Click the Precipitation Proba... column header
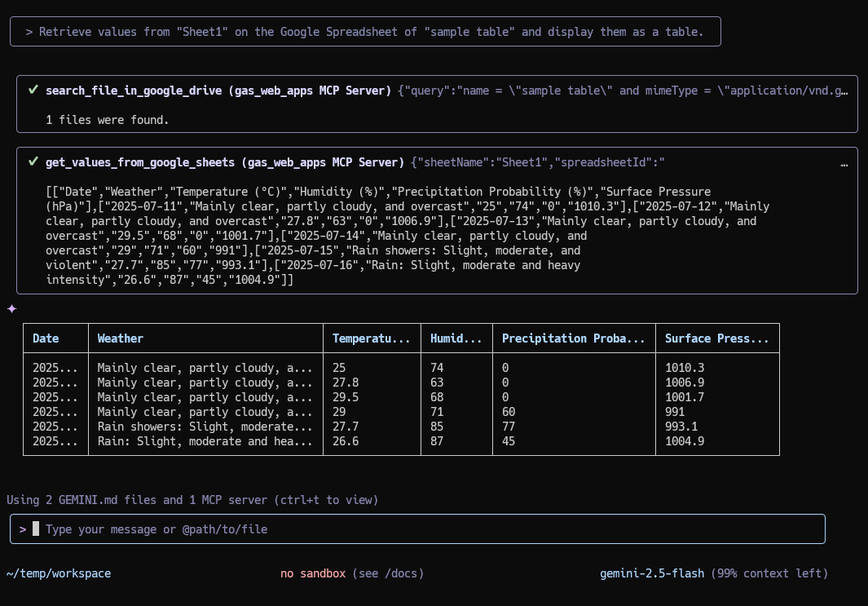Image resolution: width=868 pixels, height=606 pixels. pyautogui.click(x=573, y=338)
